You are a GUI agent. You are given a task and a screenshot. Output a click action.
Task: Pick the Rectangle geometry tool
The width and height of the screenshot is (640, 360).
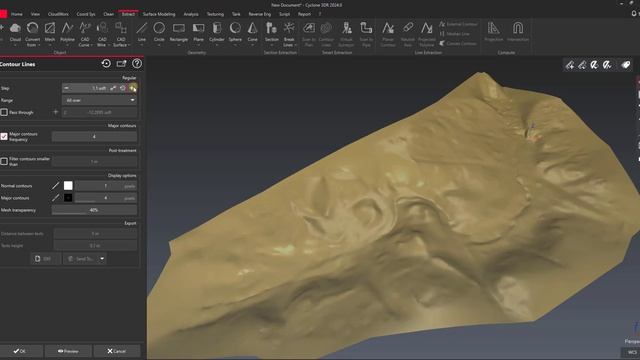coord(179,32)
